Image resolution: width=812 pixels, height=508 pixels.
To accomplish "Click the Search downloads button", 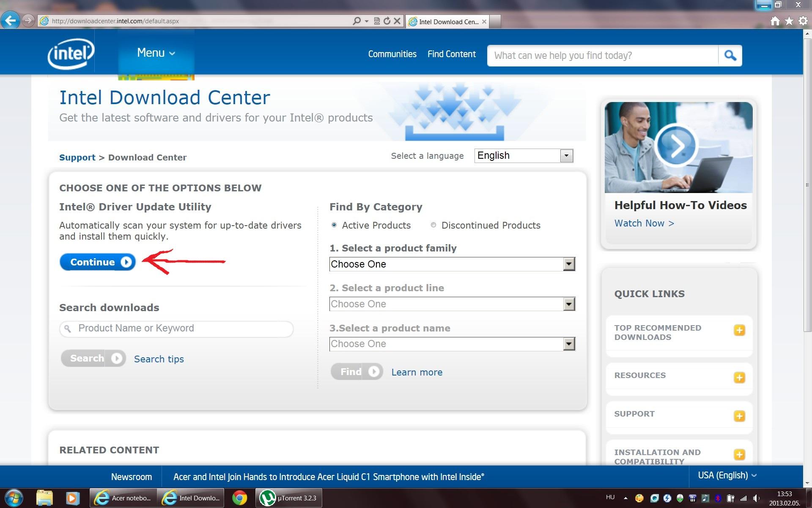I will tap(93, 359).
